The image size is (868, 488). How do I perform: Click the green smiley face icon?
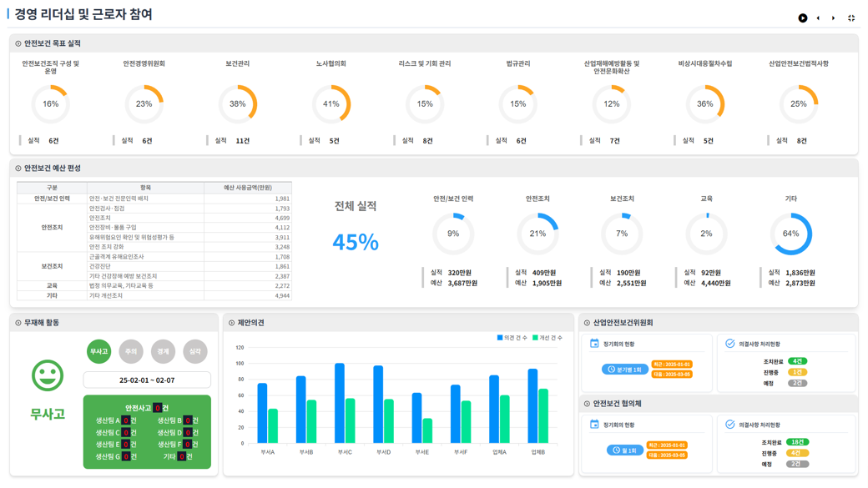coord(48,376)
